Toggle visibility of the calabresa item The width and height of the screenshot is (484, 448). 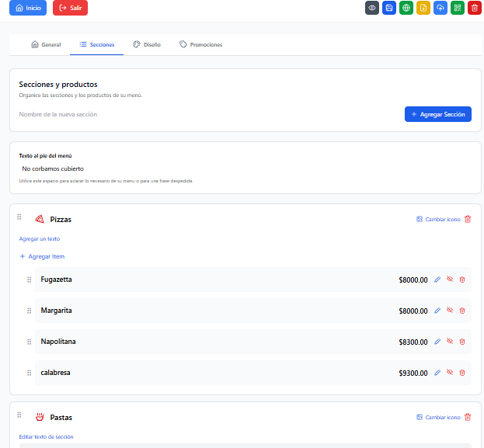450,372
